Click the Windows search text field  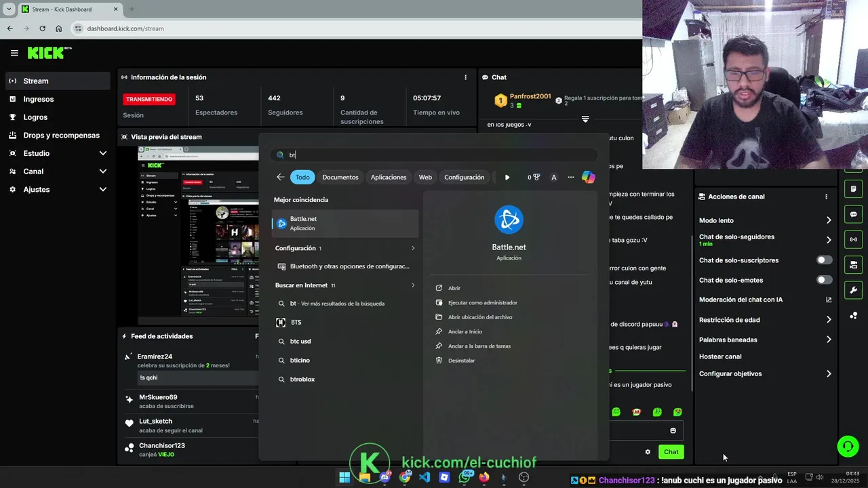pos(434,155)
